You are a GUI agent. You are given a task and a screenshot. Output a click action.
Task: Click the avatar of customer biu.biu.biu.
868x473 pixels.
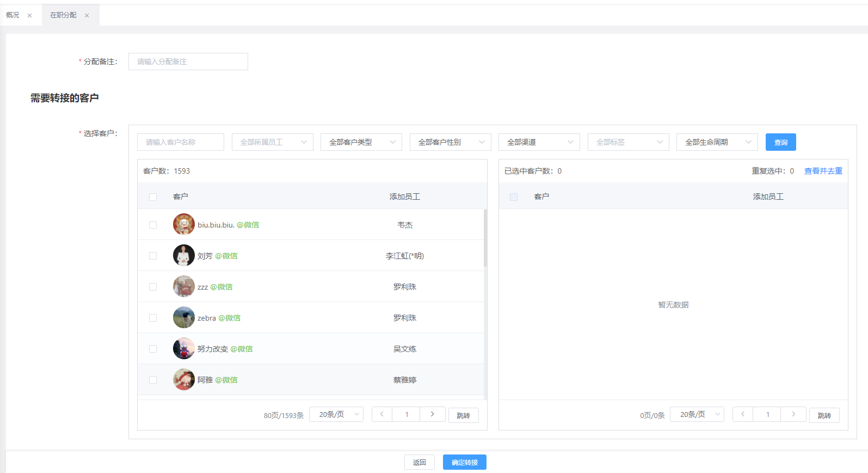pyautogui.click(x=184, y=224)
